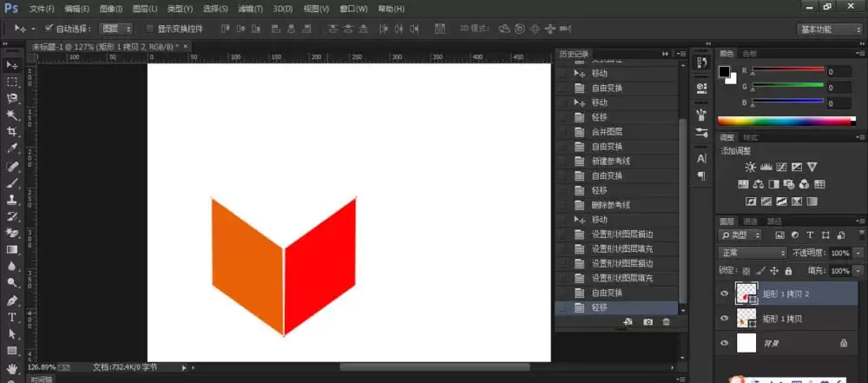This screenshot has width=868, height=383.
Task: Open the 文件(F) menu
Action: pyautogui.click(x=42, y=9)
